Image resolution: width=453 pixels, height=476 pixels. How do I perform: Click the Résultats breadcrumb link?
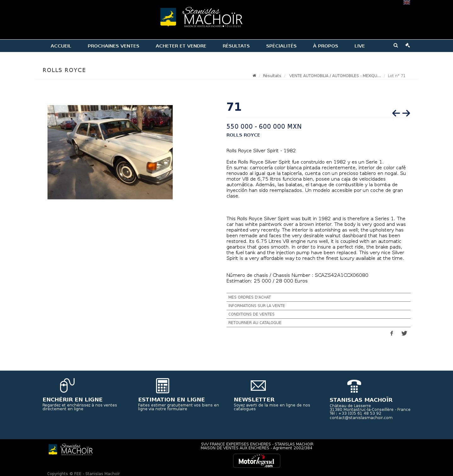coord(272,76)
